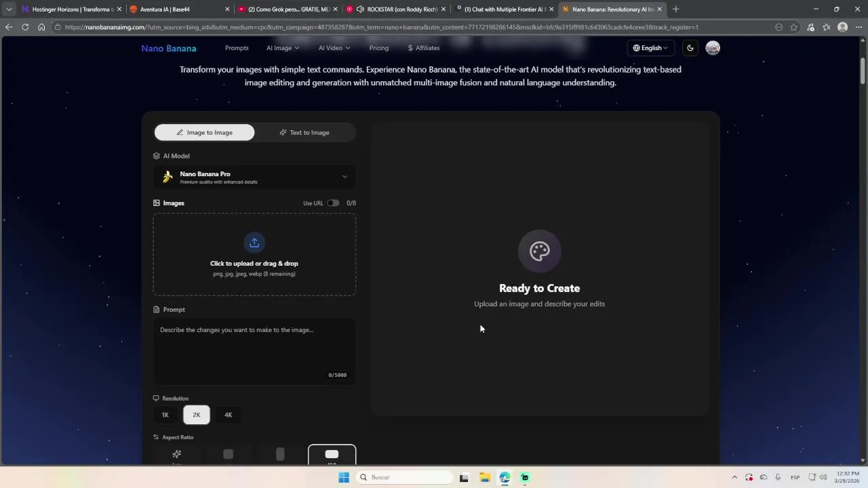
Task: Open File Explorer from the taskbar
Action: click(484, 477)
